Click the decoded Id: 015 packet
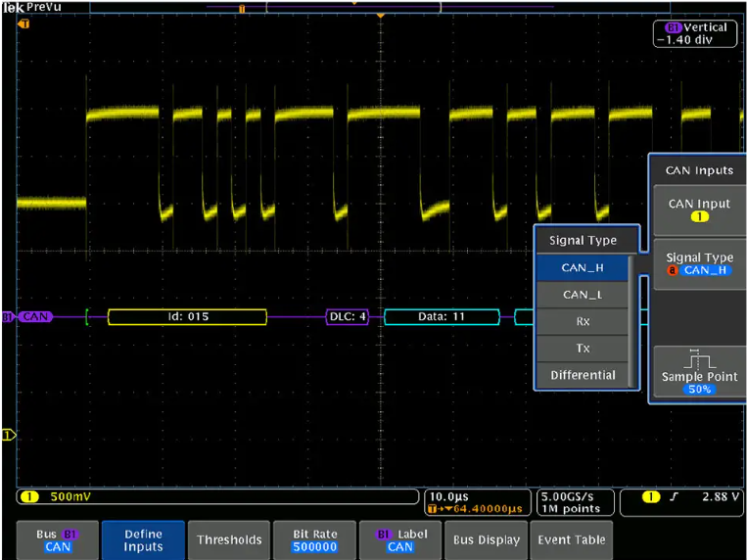Image resolution: width=747 pixels, height=560 pixels. click(187, 317)
